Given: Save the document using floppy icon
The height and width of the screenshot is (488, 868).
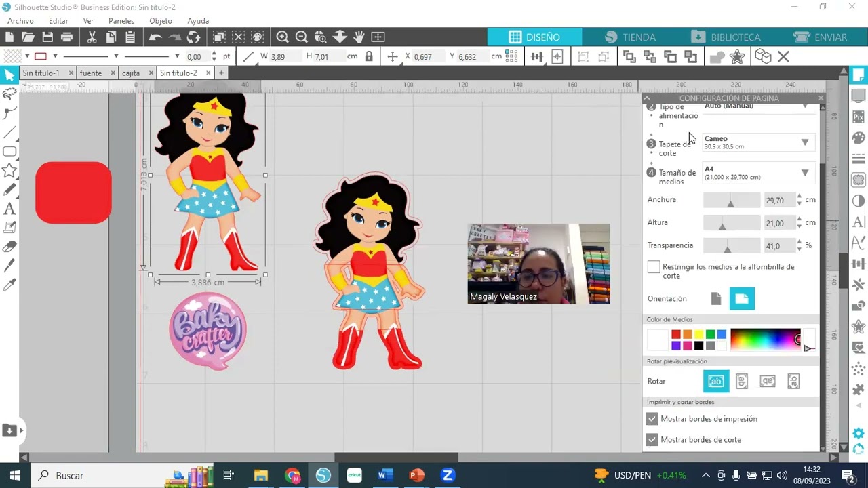Looking at the screenshot, I should coord(47,37).
